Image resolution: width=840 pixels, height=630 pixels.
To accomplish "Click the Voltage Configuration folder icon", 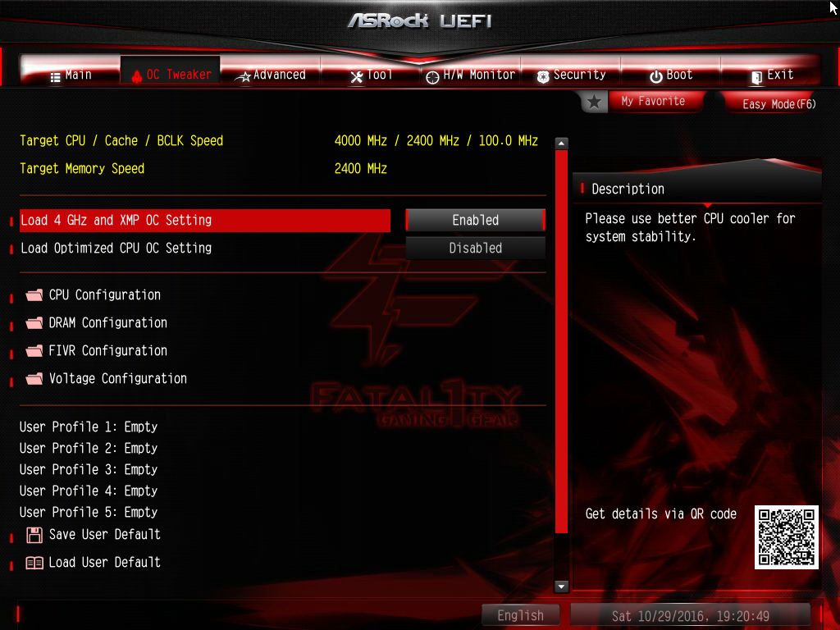I will (x=34, y=378).
